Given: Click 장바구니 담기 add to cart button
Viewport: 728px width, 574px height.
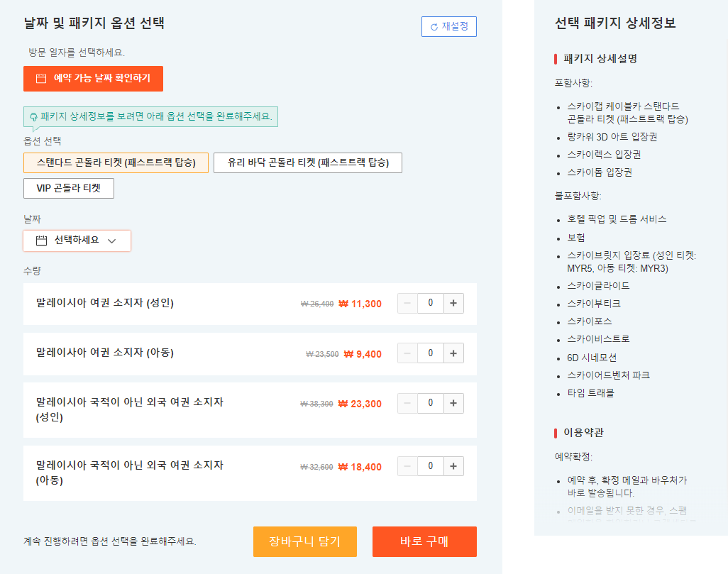Looking at the screenshot, I should (x=305, y=541).
